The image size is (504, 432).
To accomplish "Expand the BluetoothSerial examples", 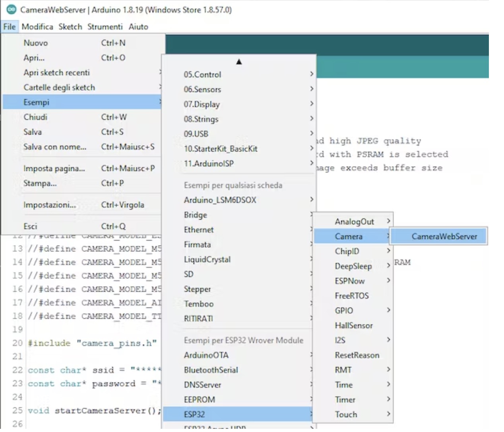I will pos(211,370).
